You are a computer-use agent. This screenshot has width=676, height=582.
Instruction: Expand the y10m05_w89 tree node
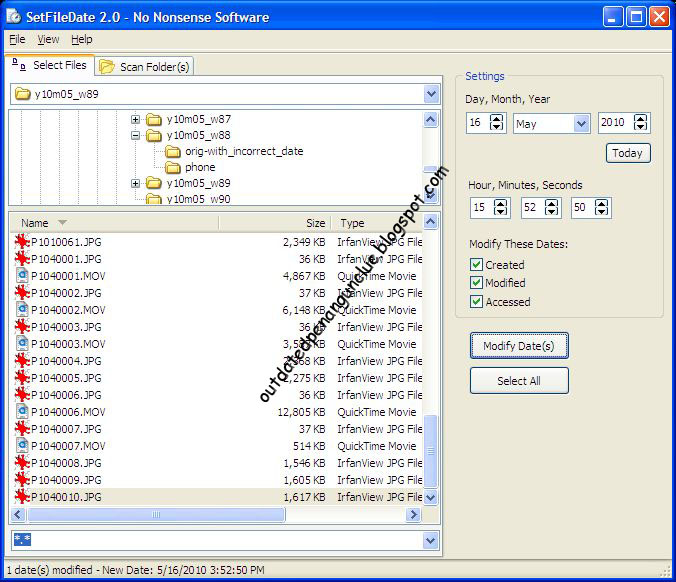[x=135, y=184]
